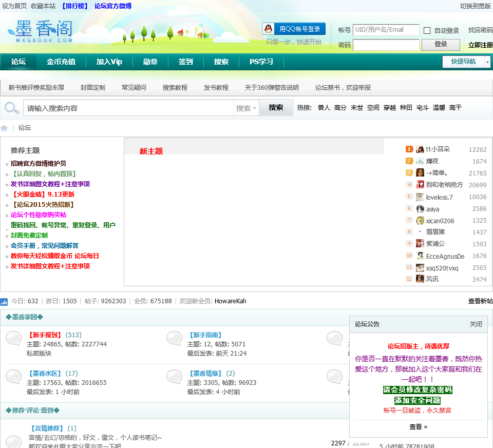The image size is (493, 448).
Task: Open avatar of user loveless.7
Action: pyautogui.click(x=420, y=197)
